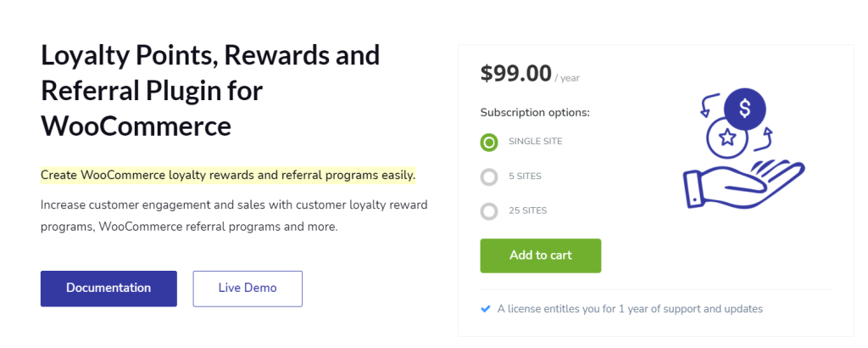Click the license support and updates note
Screen dimensions: 868x348
(x=630, y=309)
